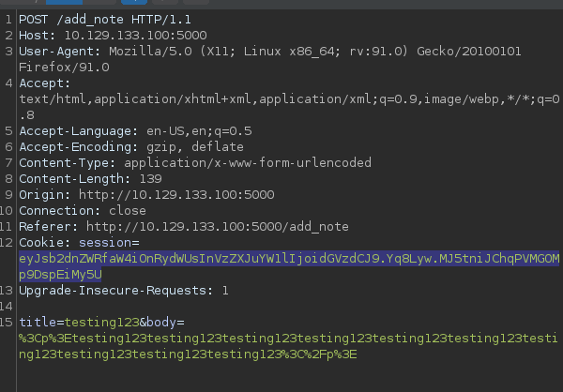Click the URL-encoded body value starting %3Cp%3E

tap(281, 339)
